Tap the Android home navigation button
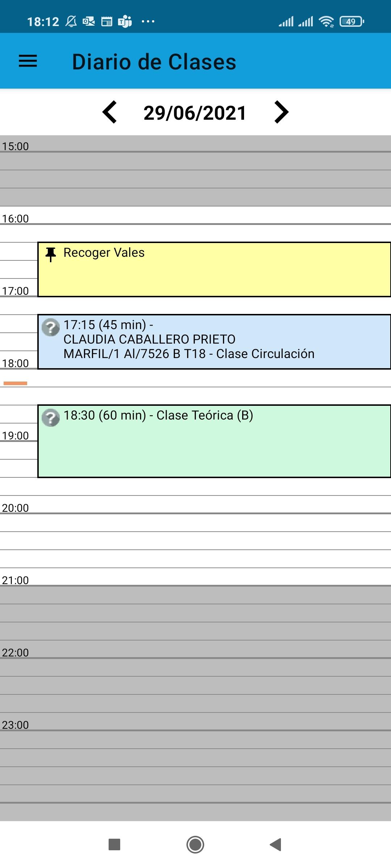Image resolution: width=391 pixels, height=868 pixels. point(195,844)
